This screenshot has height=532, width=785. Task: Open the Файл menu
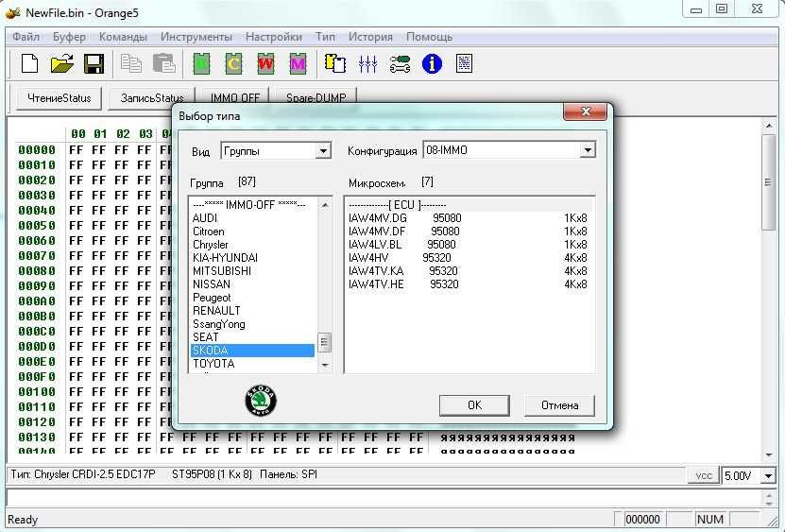coord(26,37)
